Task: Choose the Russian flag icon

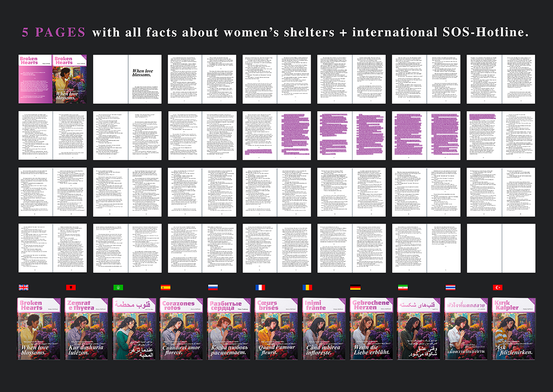Action: pos(213,287)
